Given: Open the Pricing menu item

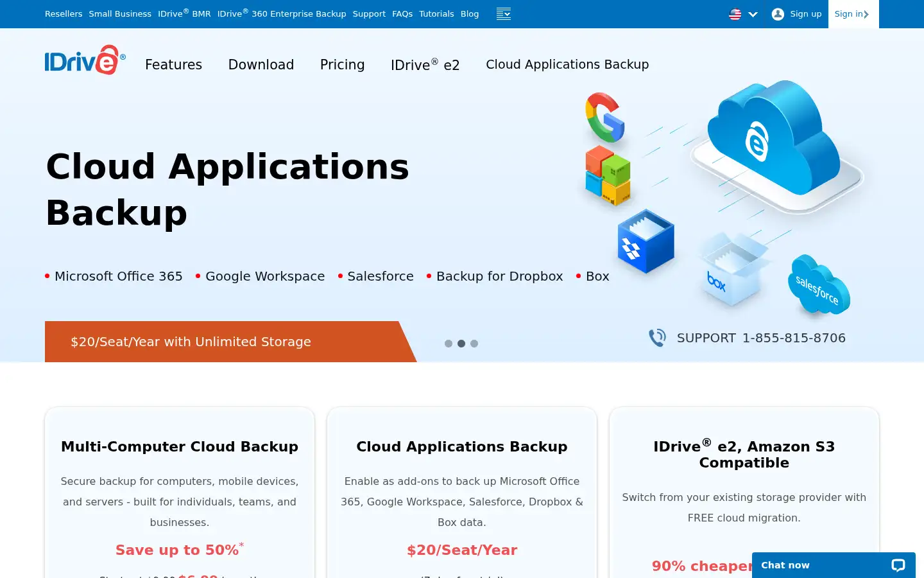Looking at the screenshot, I should pyautogui.click(x=342, y=65).
